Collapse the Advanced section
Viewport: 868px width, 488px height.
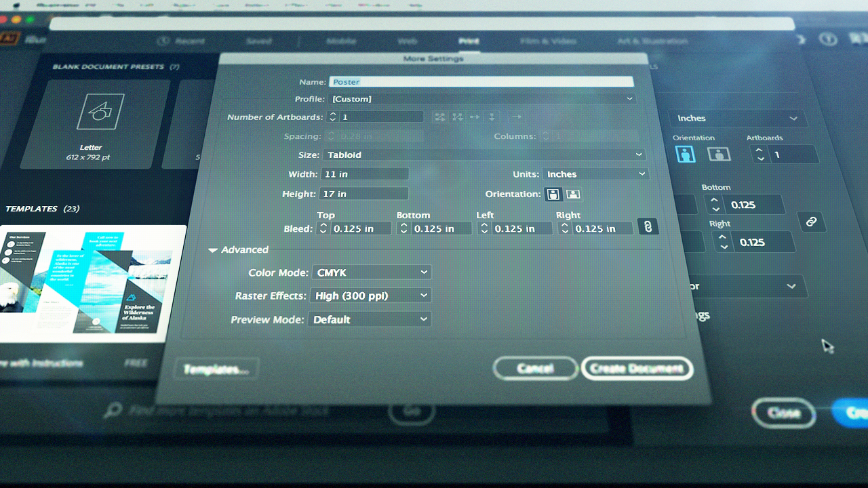pos(213,249)
